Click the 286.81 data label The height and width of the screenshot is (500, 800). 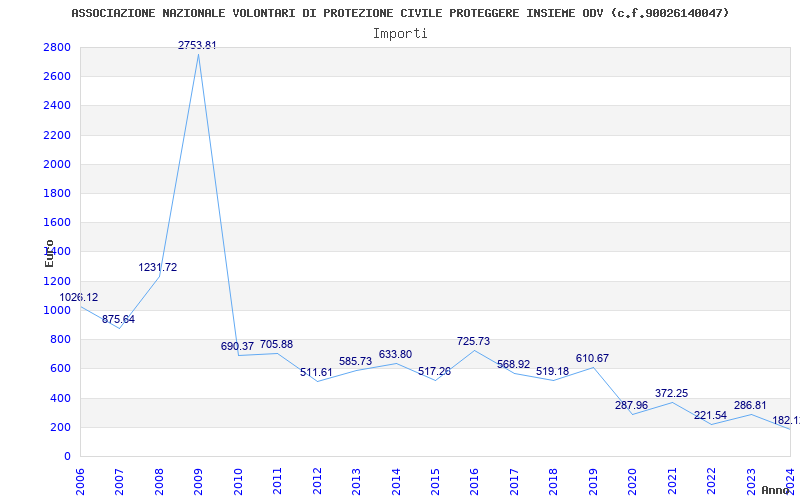click(750, 406)
